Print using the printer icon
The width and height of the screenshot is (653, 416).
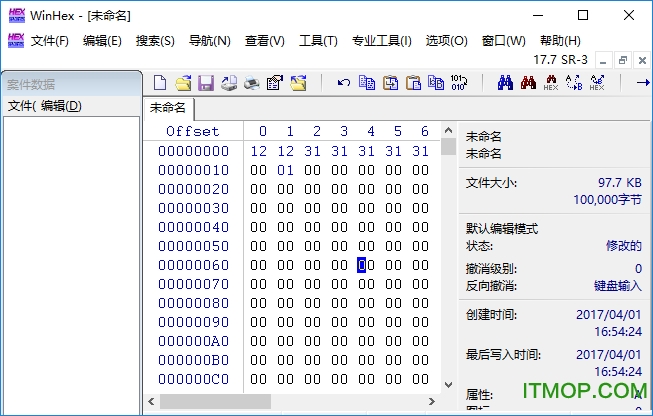(252, 83)
